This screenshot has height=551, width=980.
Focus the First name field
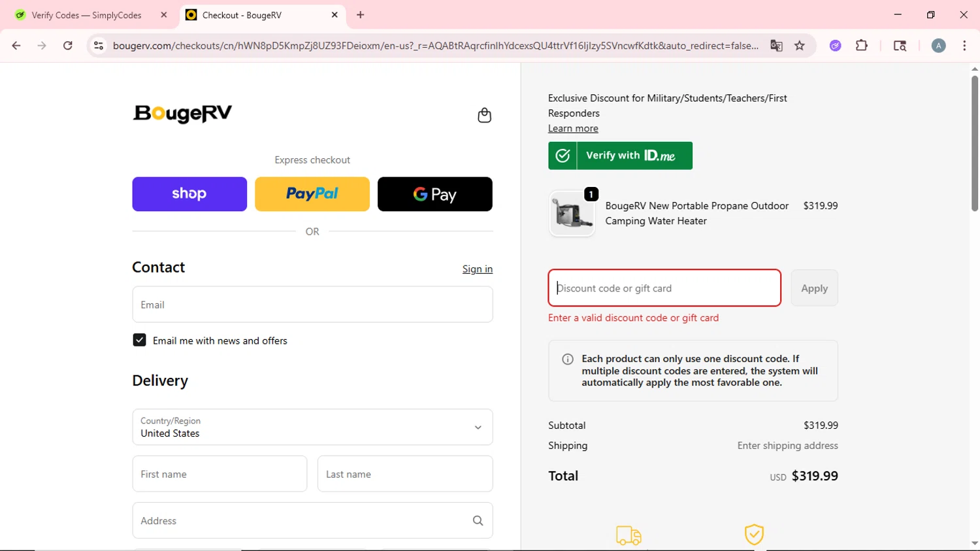pyautogui.click(x=220, y=474)
